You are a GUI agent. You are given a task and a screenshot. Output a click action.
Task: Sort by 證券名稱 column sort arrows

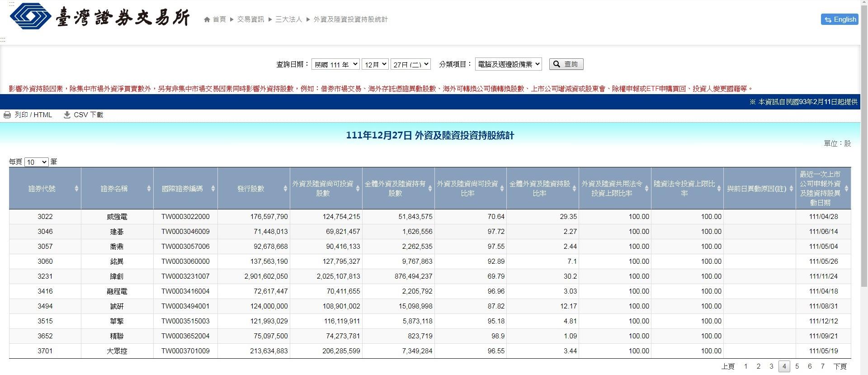coord(149,189)
